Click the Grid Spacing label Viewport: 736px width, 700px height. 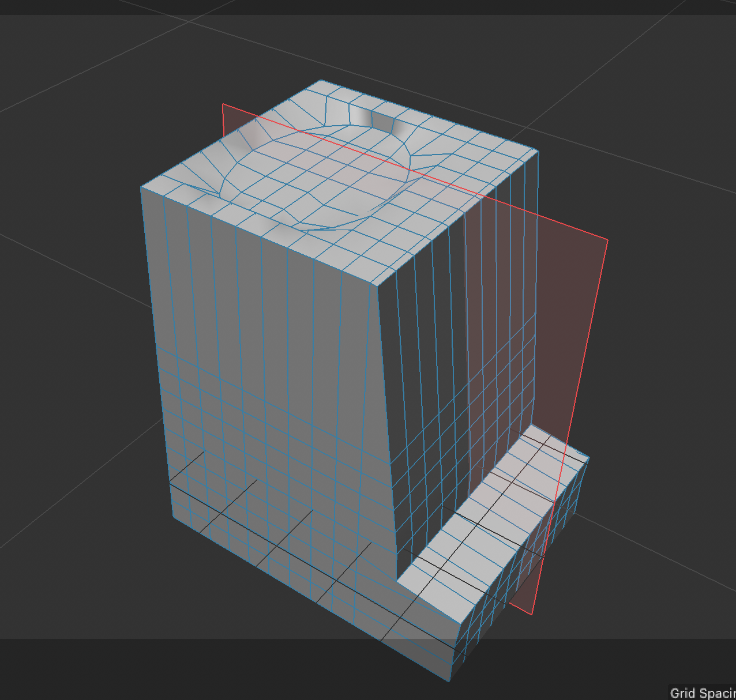[x=701, y=693]
